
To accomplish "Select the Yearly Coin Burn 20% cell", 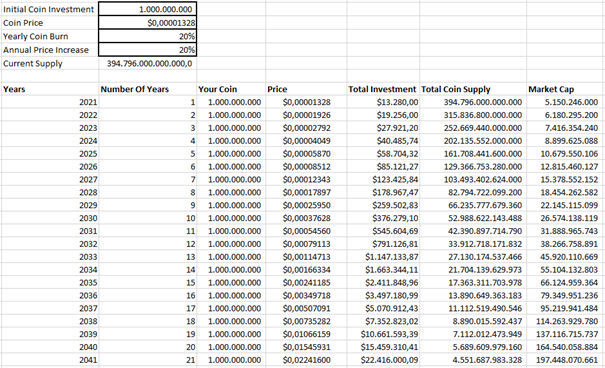I will [x=147, y=36].
